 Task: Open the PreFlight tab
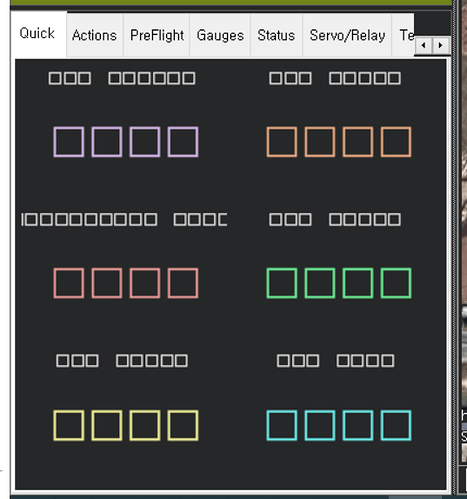point(157,35)
